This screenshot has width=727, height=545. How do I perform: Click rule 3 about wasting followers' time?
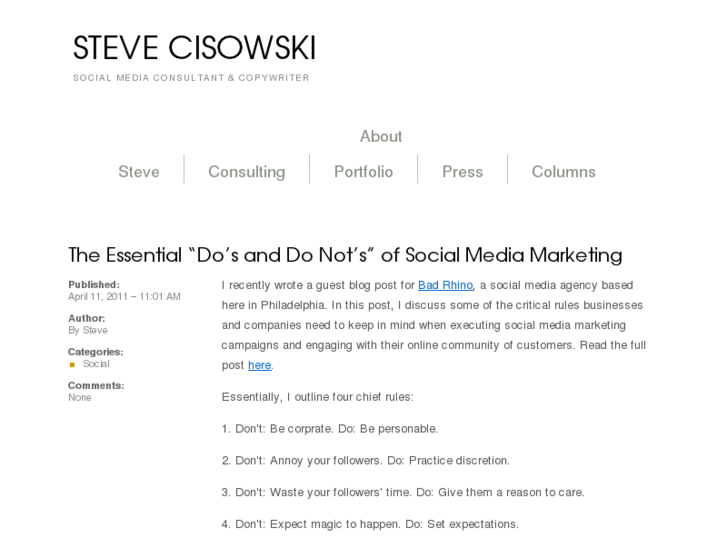(x=403, y=492)
